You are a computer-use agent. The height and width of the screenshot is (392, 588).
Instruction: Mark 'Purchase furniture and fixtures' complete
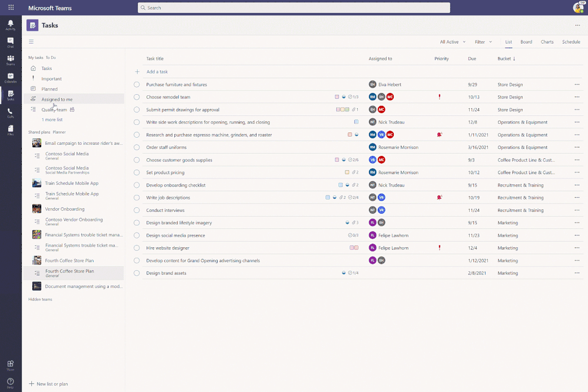[136, 84]
